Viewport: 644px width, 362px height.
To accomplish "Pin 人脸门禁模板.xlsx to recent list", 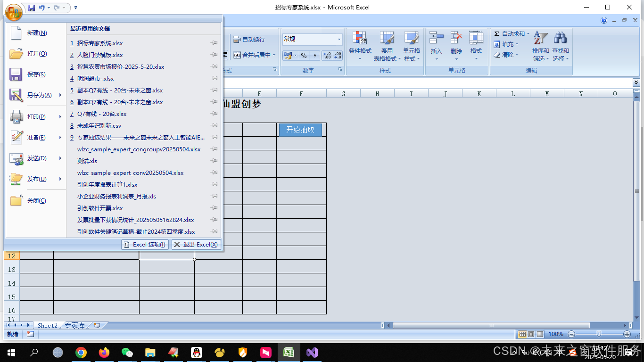I will pos(214,55).
